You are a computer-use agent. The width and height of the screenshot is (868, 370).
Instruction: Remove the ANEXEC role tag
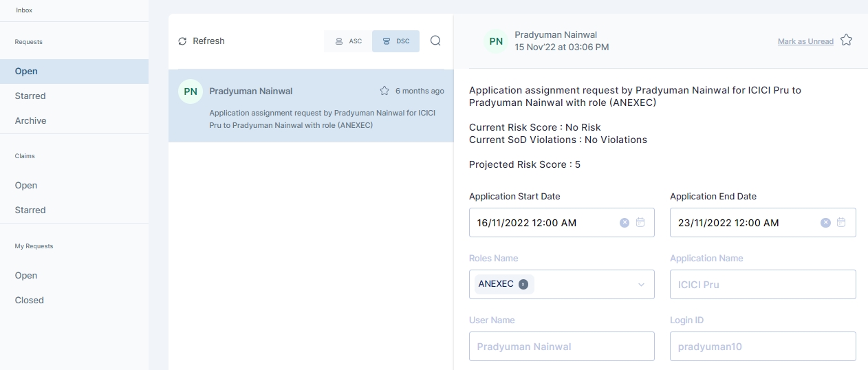tap(523, 284)
